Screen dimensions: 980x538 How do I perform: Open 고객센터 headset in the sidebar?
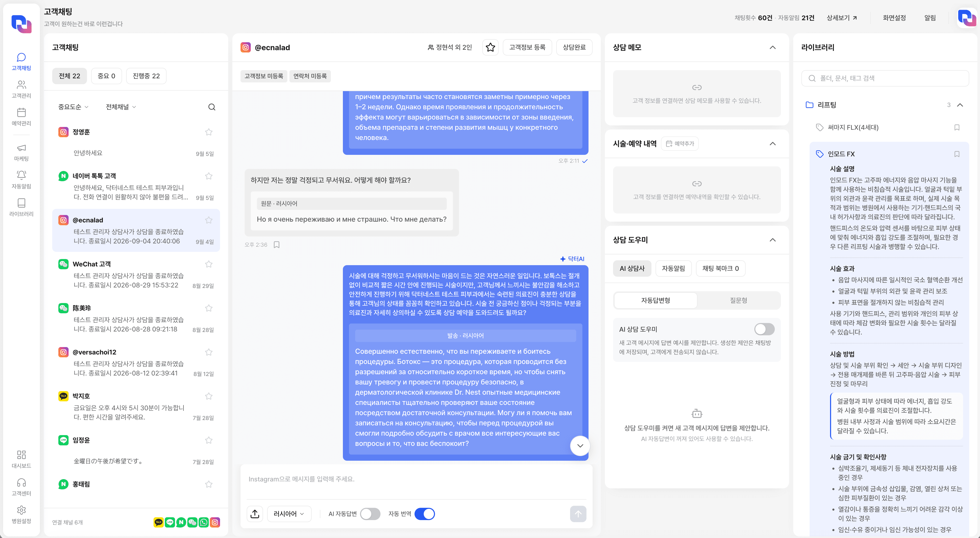point(21,487)
